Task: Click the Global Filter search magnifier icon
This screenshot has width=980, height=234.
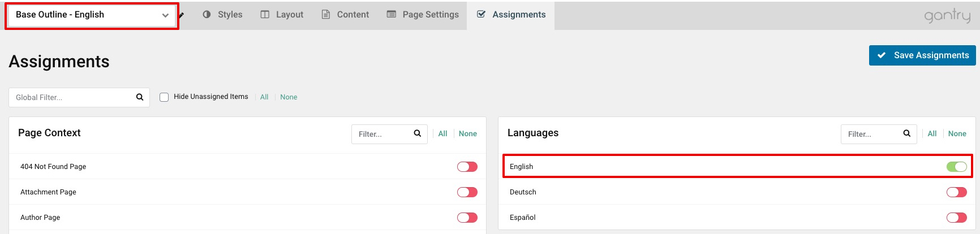Action: tap(140, 97)
